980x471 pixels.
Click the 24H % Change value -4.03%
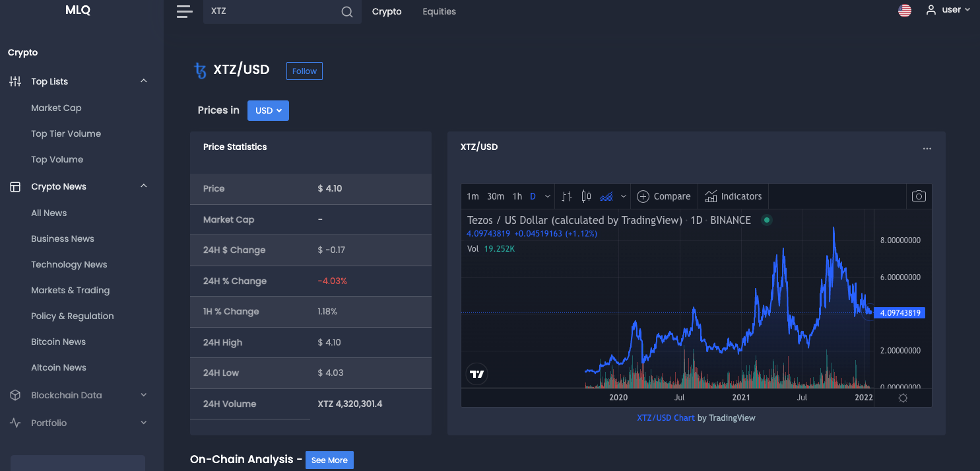click(x=333, y=281)
